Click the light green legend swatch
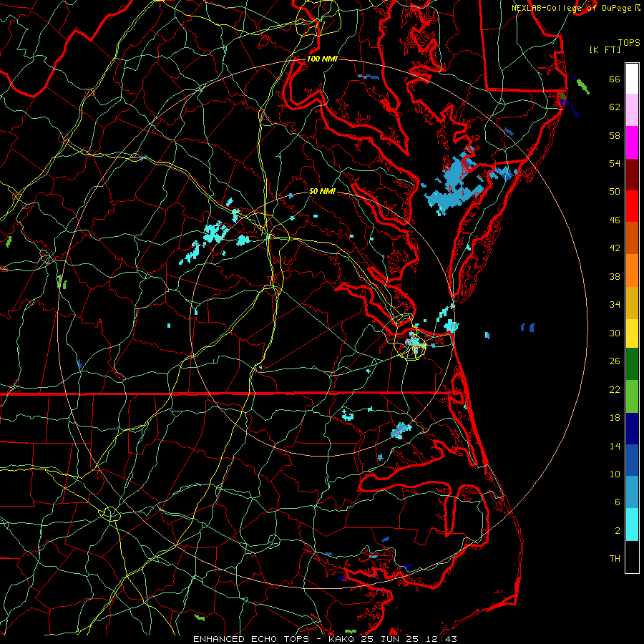644x644 pixels. point(632,396)
